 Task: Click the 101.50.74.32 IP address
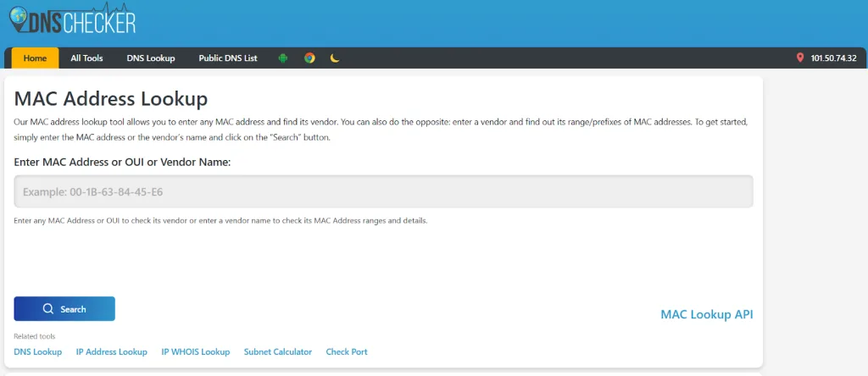833,58
